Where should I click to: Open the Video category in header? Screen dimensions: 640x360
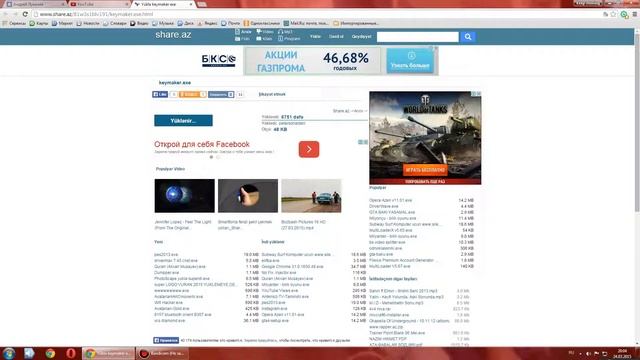(x=265, y=31)
